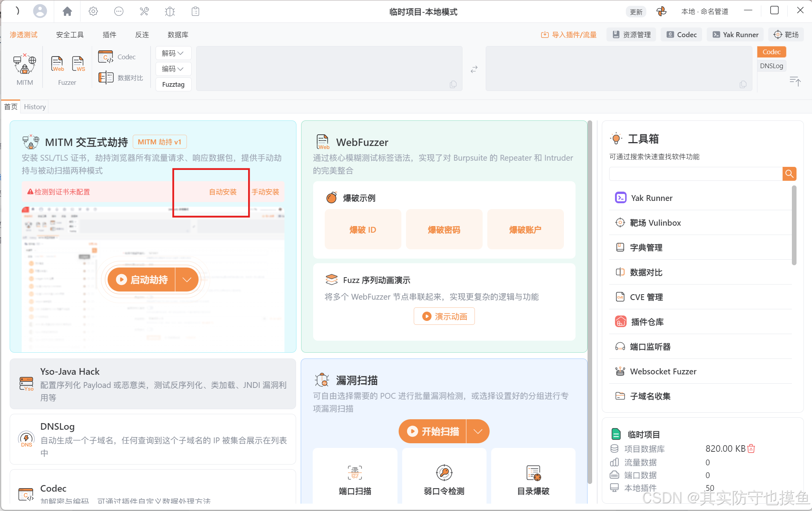Expand the 解码 decode dropdown
812x511 pixels.
[x=173, y=53]
